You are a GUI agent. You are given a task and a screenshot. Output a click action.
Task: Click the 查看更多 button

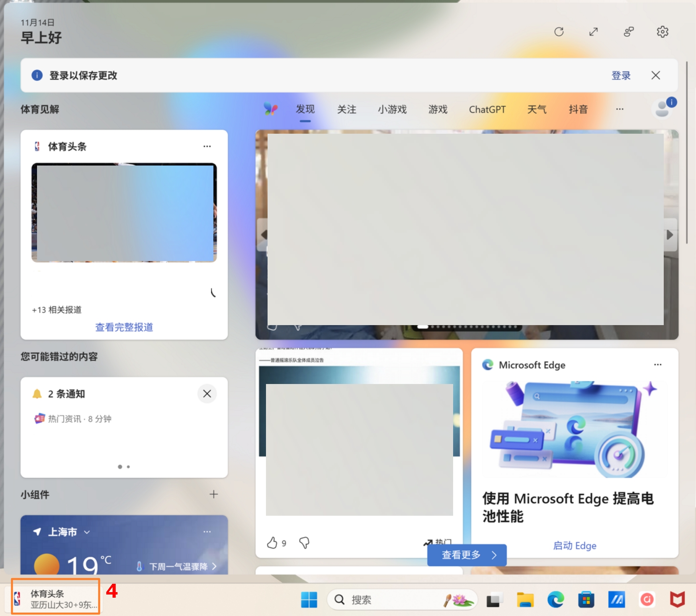(467, 555)
